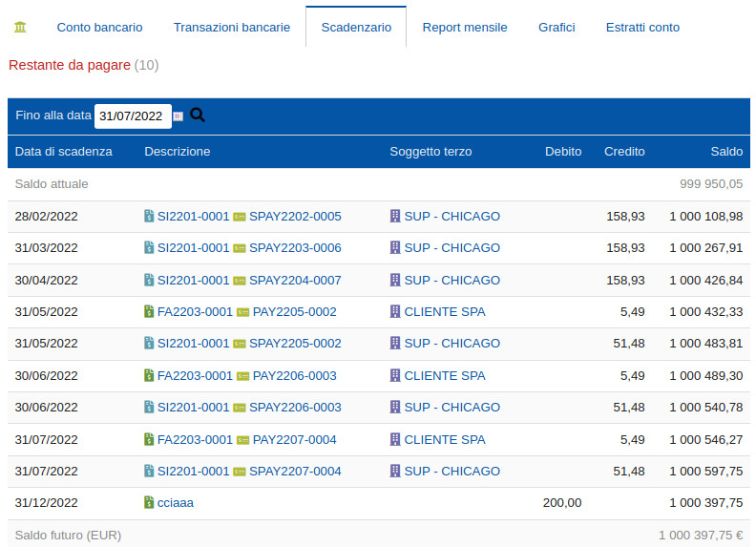This screenshot has width=756, height=547.
Task: Click the Saldo column header
Action: pyautogui.click(x=725, y=152)
